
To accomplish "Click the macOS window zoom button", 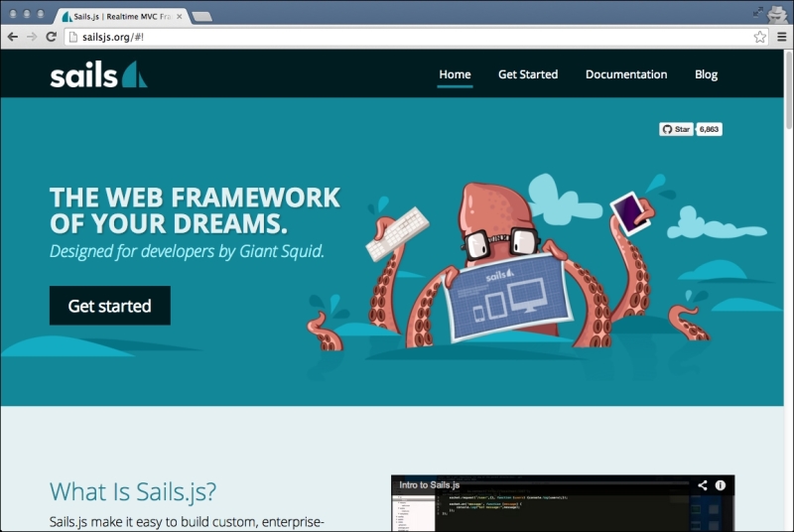I will pos(41,14).
